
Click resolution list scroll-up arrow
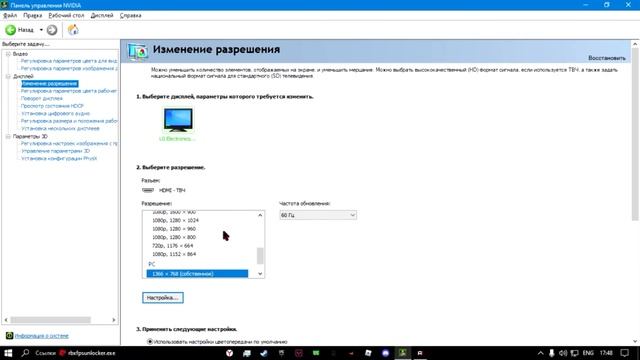tap(260, 215)
